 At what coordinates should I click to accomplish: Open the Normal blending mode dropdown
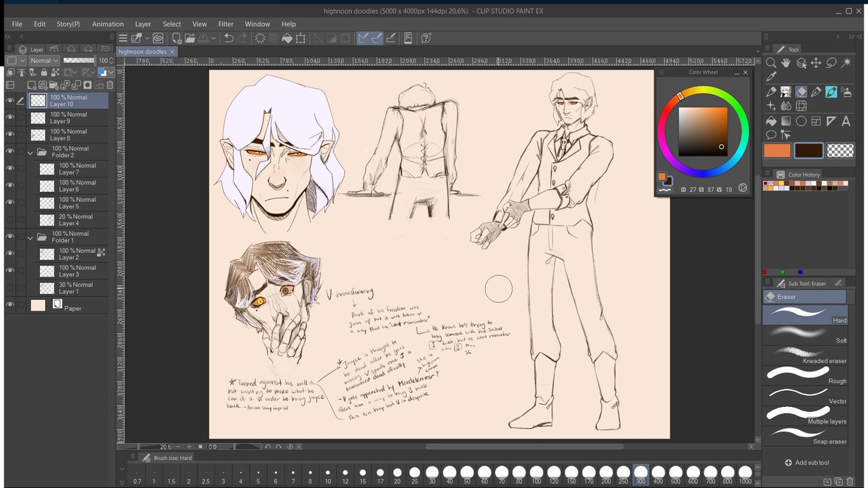[x=43, y=60]
